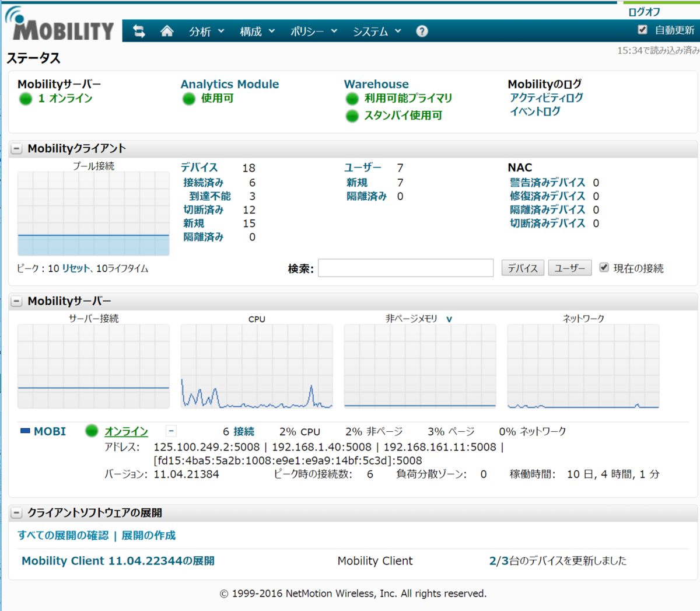This screenshot has width=700, height=611.
Task: Click the スタンバイ使用可 link
Action: 403,116
